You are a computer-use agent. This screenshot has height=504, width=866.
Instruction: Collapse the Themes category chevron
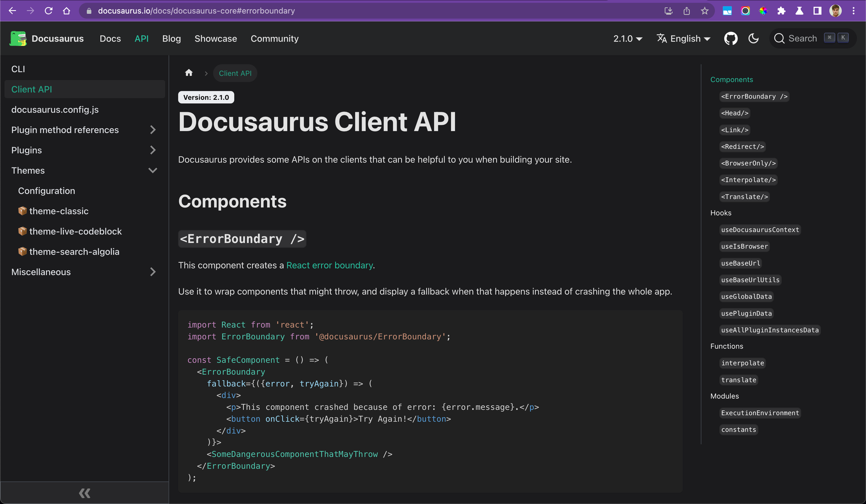click(x=153, y=170)
